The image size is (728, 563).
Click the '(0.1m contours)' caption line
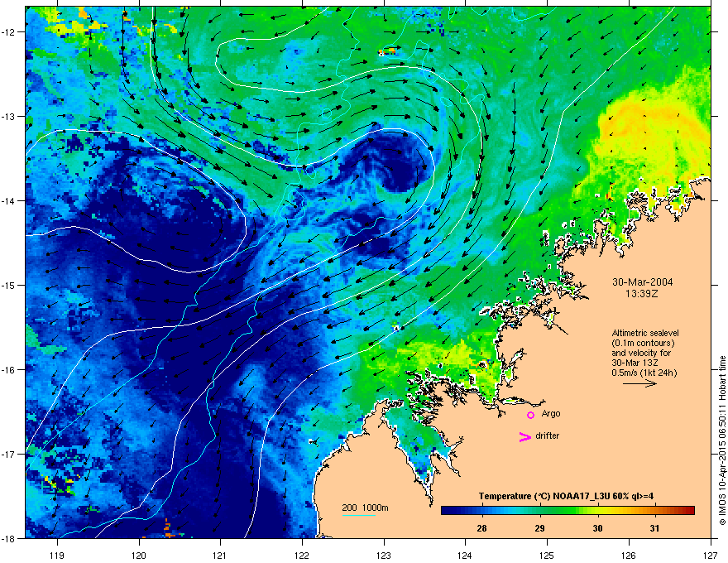point(643,343)
